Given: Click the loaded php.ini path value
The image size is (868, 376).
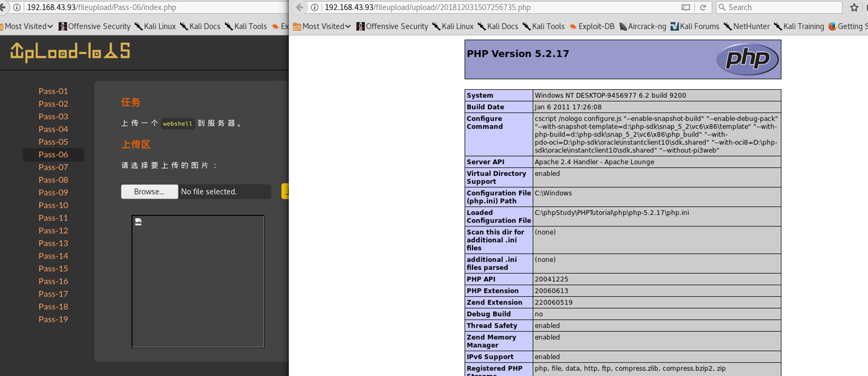Looking at the screenshot, I should pyautogui.click(x=611, y=212).
